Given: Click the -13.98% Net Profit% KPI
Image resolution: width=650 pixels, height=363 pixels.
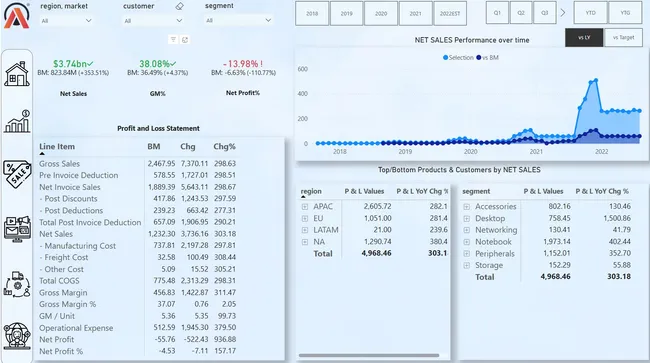Looking at the screenshot, I should click(243, 64).
